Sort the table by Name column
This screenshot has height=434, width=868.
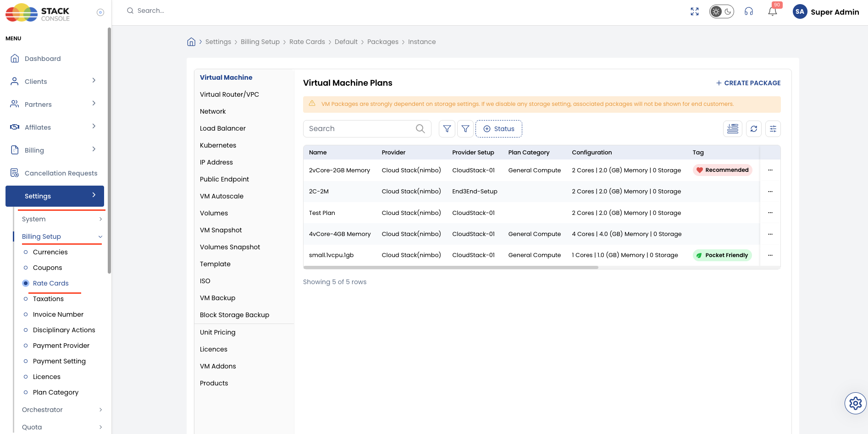318,153
